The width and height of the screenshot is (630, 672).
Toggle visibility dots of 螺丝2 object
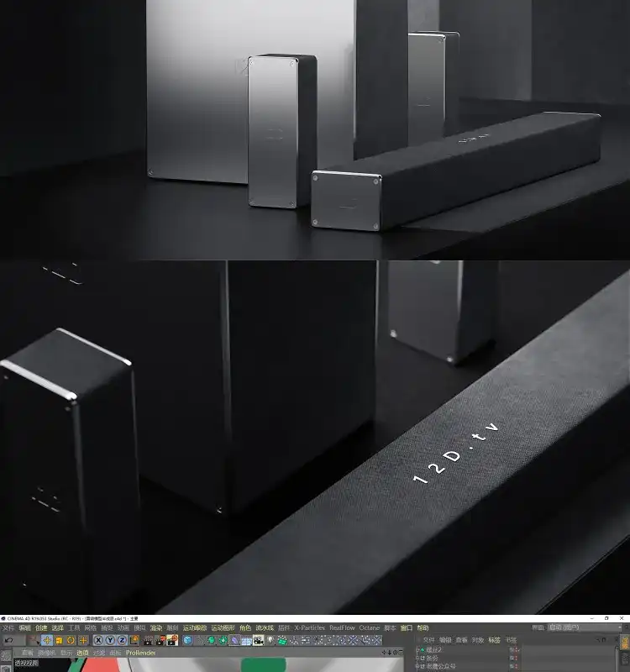[x=517, y=649]
